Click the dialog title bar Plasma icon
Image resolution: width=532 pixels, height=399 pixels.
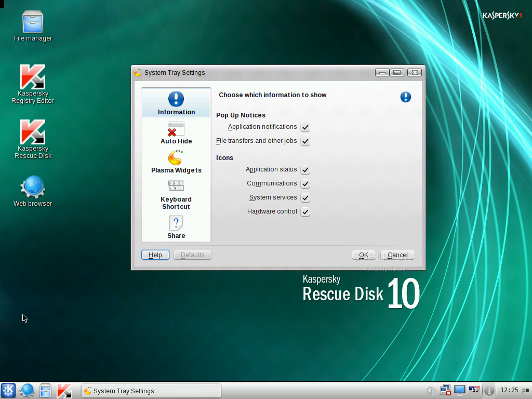point(138,73)
